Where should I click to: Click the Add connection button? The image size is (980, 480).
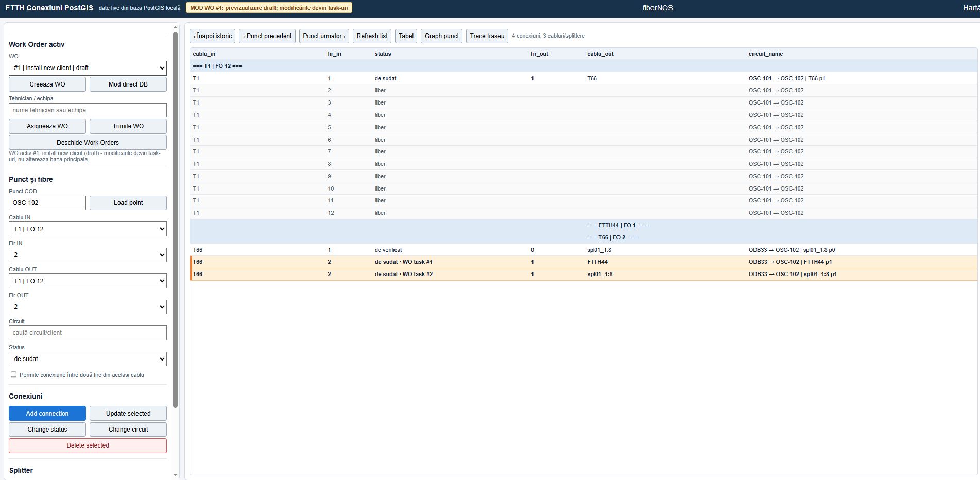click(x=47, y=414)
